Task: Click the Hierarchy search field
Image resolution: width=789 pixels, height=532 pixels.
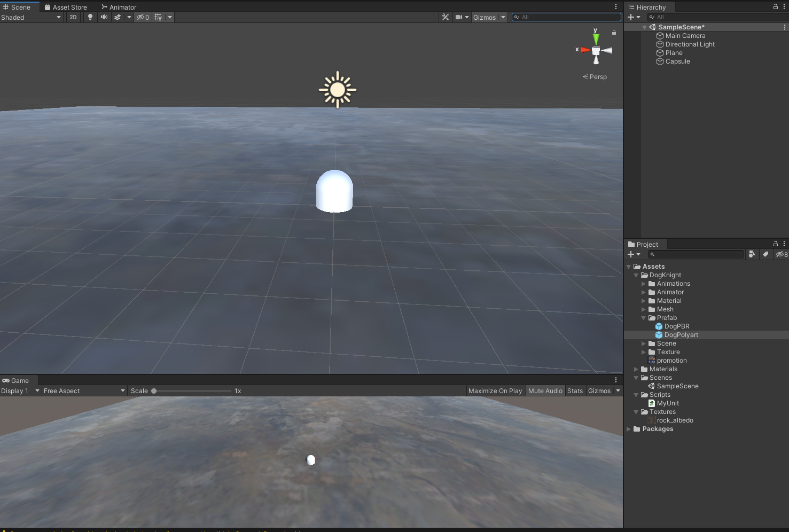Action: pyautogui.click(x=717, y=17)
